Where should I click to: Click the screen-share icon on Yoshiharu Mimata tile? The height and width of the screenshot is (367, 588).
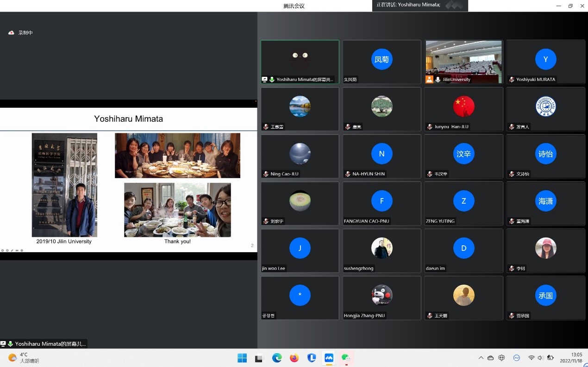point(265,80)
